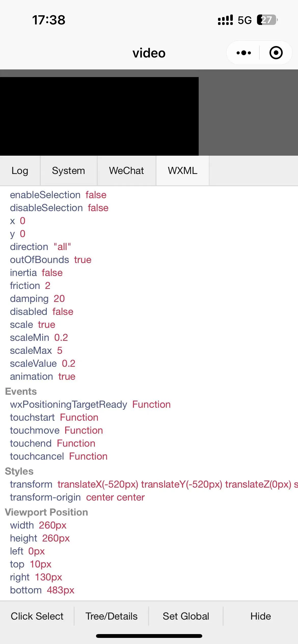This screenshot has height=644, width=298.
Task: Click the transform-origin center center value
Action: [x=115, y=497]
